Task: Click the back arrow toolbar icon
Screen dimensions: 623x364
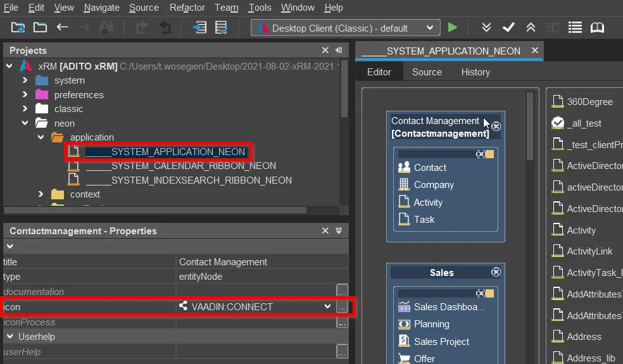Action: pos(62,27)
